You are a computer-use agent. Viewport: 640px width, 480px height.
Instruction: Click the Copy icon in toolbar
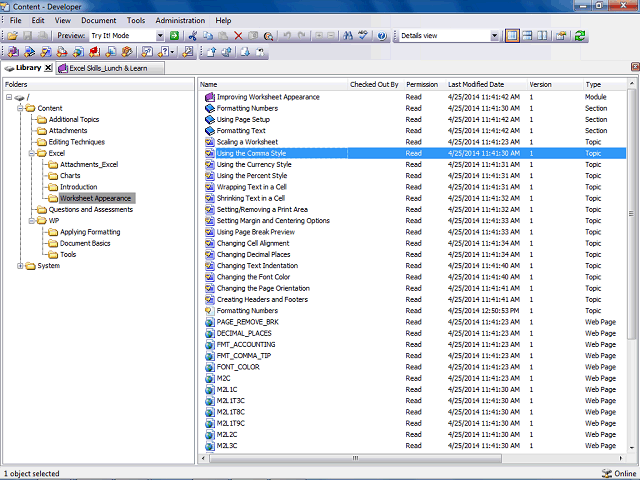click(208, 36)
